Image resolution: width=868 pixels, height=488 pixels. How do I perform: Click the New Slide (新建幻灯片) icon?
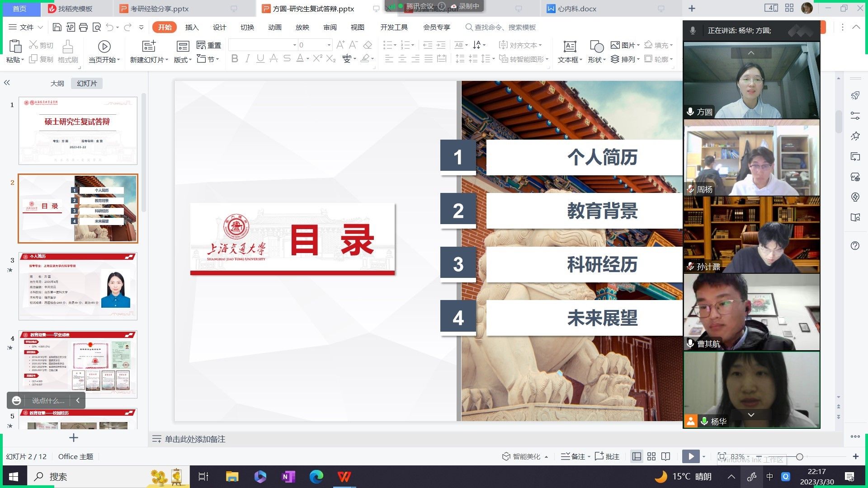click(149, 47)
